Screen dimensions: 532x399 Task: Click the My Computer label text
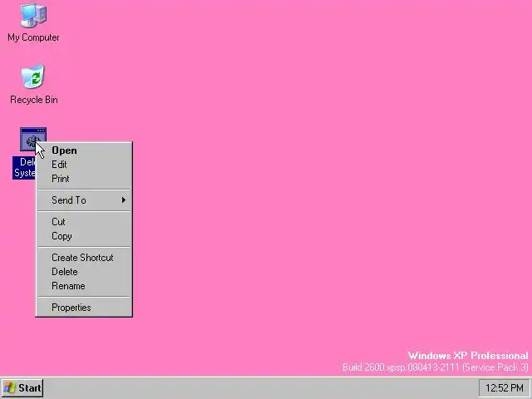coord(33,37)
